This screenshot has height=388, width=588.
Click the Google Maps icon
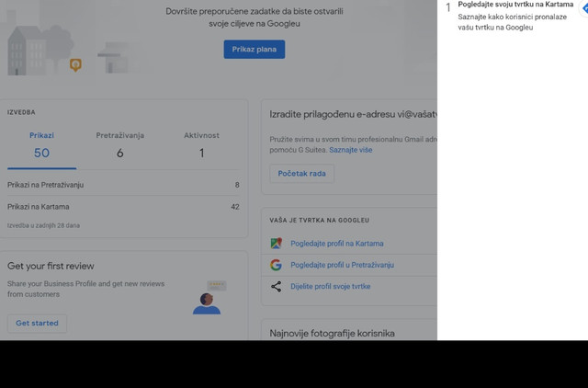pos(277,243)
